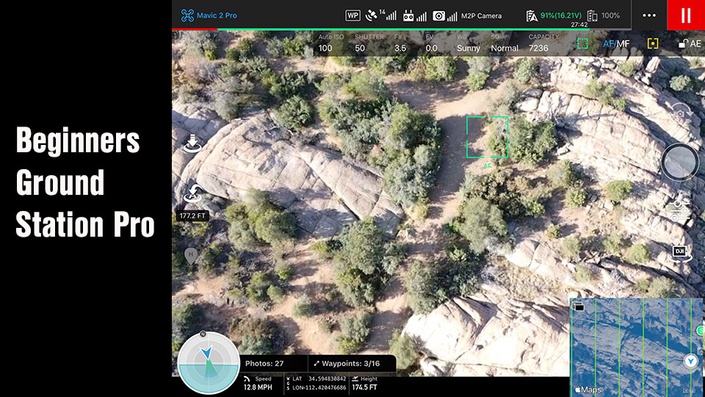Toggle AF/MF focus mode

(616, 44)
